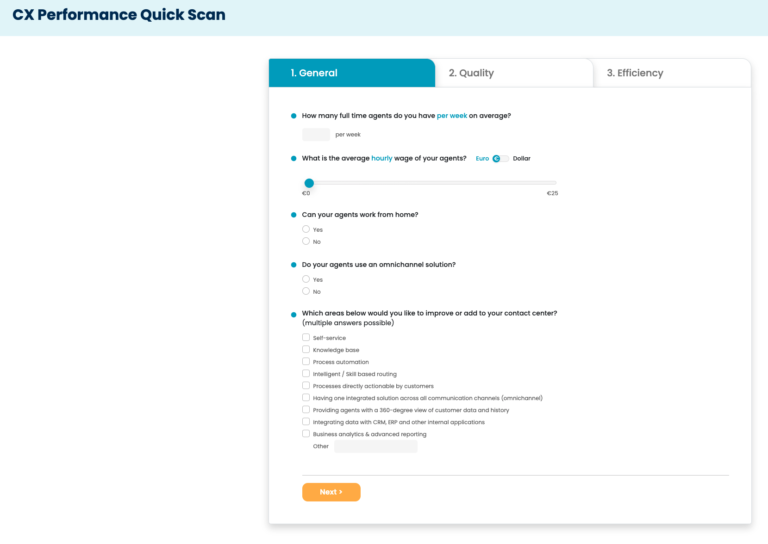Check the integrated omnichannel solution option

[x=306, y=398]
